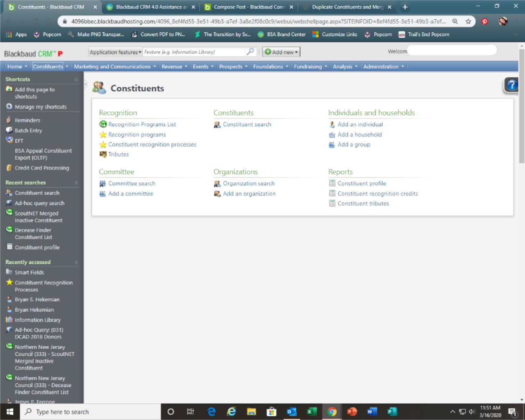Click the Constituent tributes report icon
525x420 pixels.
(332, 203)
